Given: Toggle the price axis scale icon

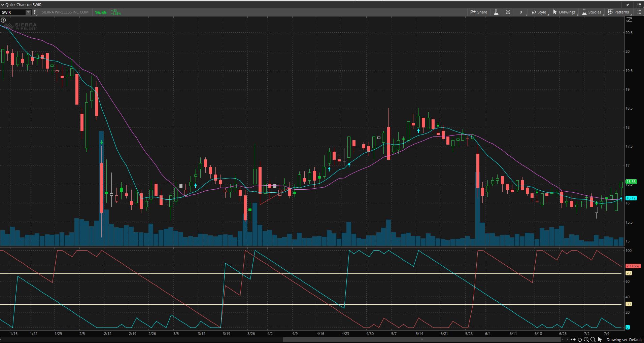Looking at the screenshot, I should [629, 20].
